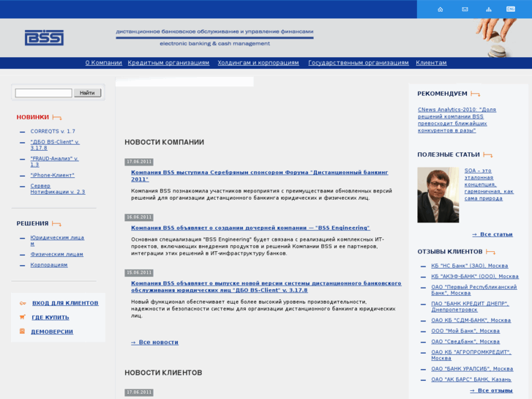Follow the Все статьи link
532x399 pixels.
click(x=492, y=234)
